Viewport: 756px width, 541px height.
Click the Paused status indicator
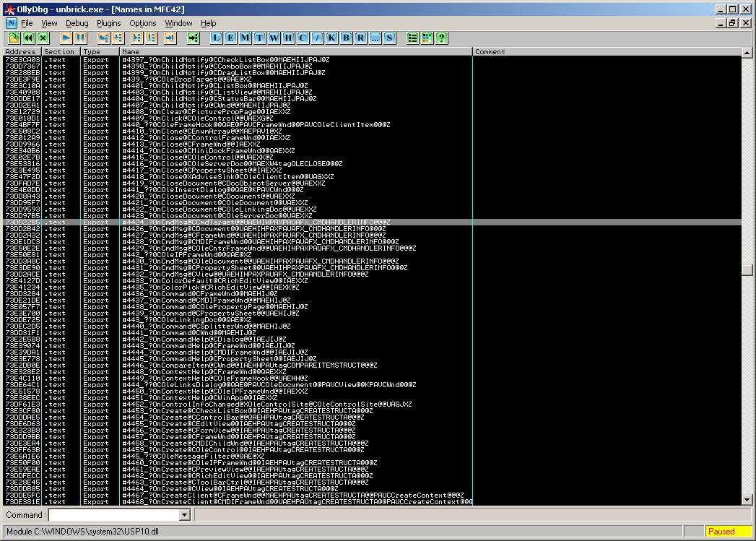click(728, 532)
